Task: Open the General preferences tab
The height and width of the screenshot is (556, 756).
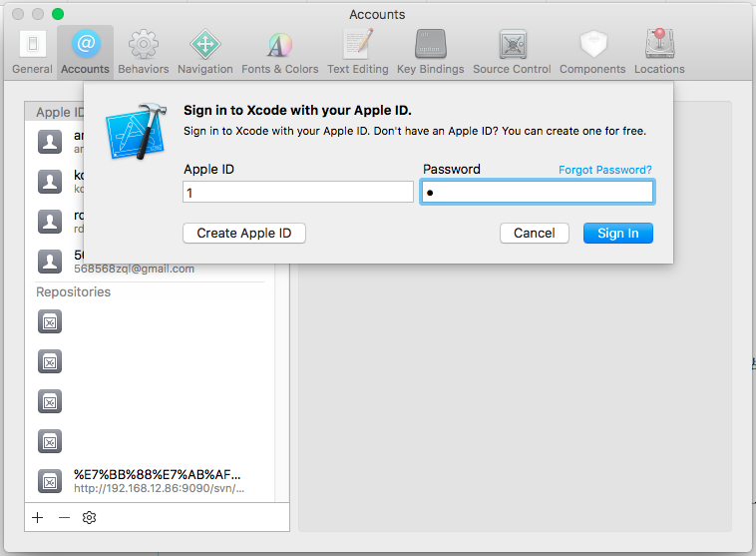Action: [32, 52]
